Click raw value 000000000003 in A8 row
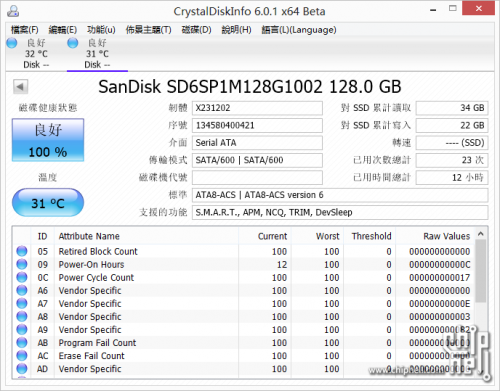This screenshot has height=391, width=500. pos(440,317)
